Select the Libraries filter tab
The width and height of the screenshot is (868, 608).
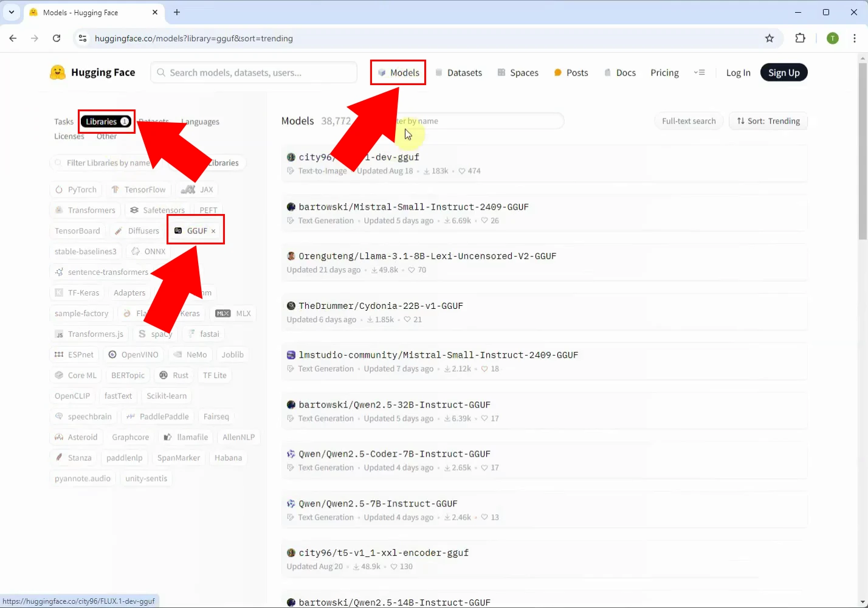point(107,122)
